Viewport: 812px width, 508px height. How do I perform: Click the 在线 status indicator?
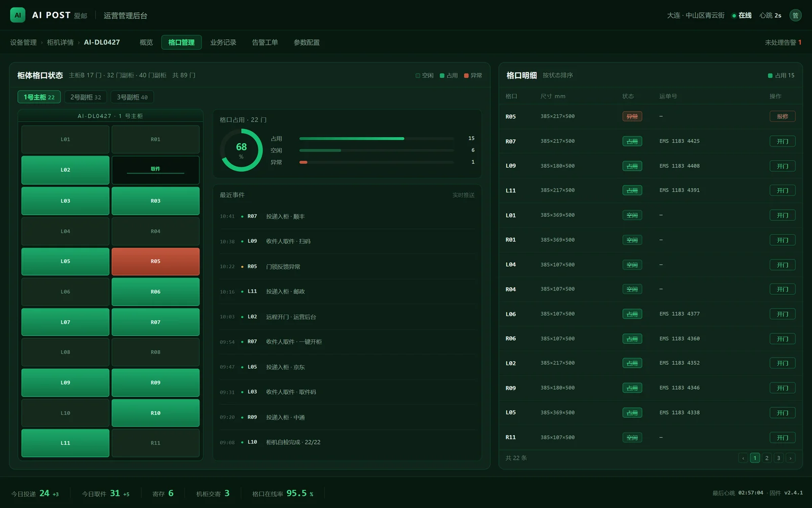pos(741,15)
